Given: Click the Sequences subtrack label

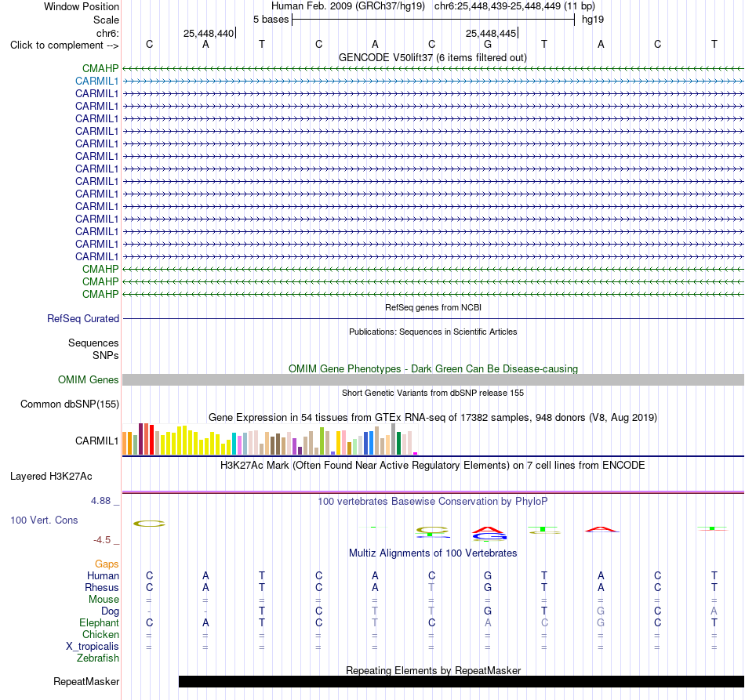Looking at the screenshot, I should (93, 343).
